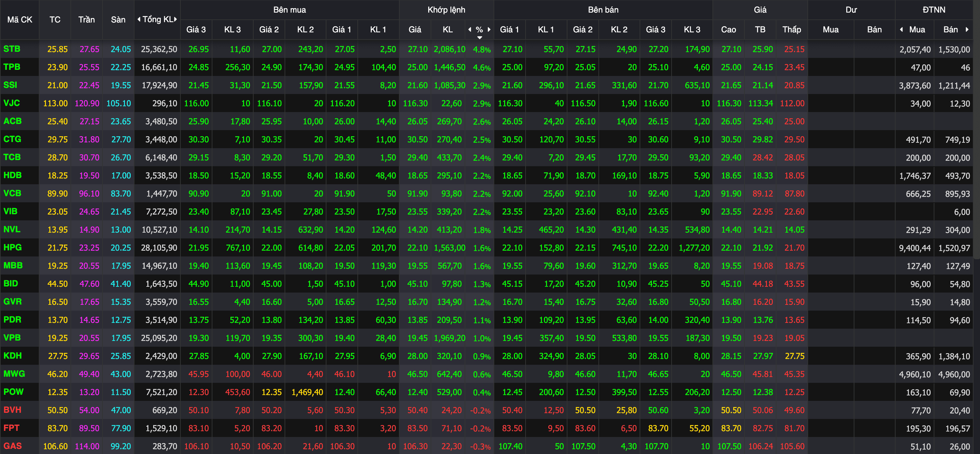
Task: Click right arrow beside % column header
Action: tap(489, 29)
